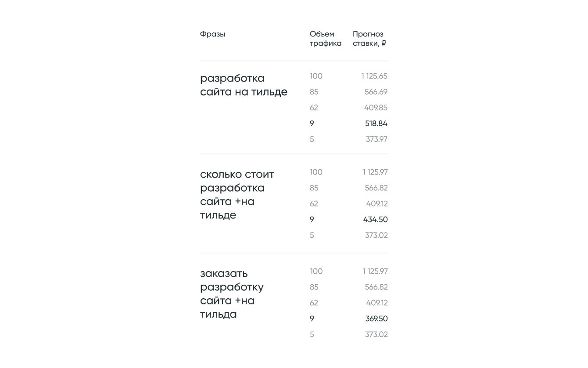Click bid value 1 125.65
The height and width of the screenshot is (368, 588).
tap(374, 76)
